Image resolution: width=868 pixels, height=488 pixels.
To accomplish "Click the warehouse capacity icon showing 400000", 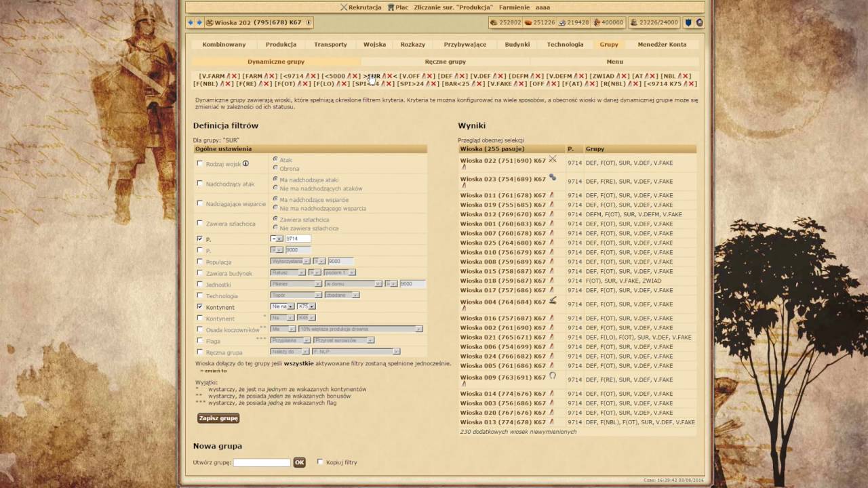I will (x=597, y=22).
